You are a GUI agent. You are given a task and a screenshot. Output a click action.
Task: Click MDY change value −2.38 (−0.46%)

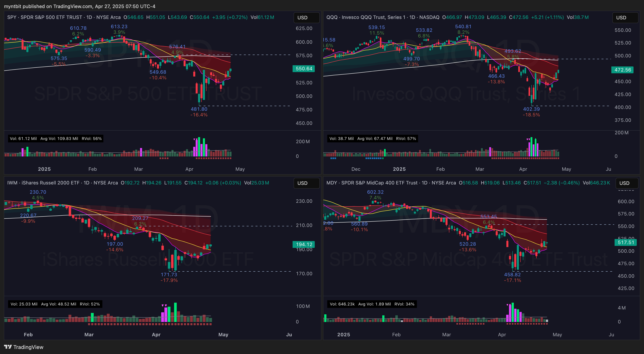point(562,183)
